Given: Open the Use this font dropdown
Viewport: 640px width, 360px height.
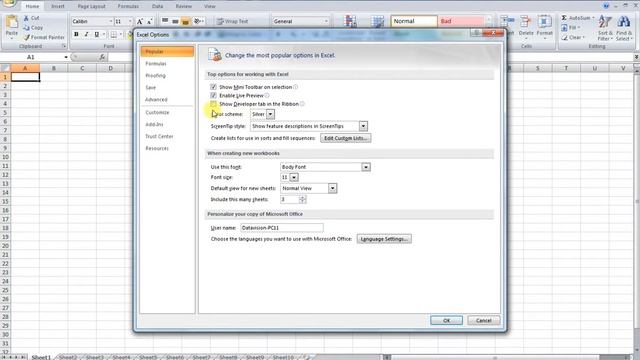Looking at the screenshot, I should click(x=366, y=167).
